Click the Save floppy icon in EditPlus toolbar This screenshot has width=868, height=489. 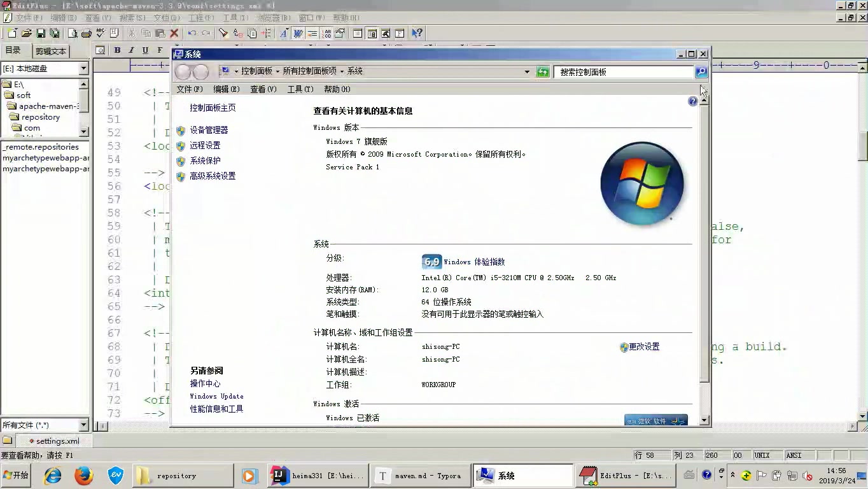click(41, 33)
